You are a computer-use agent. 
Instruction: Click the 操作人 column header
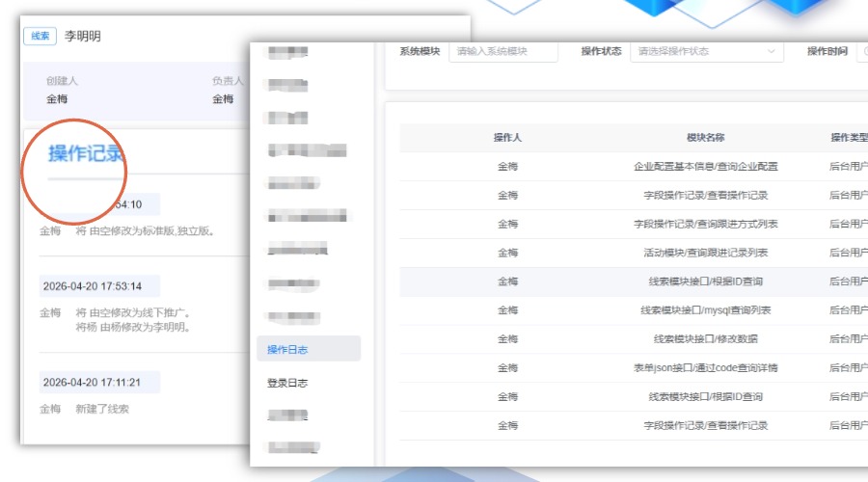tap(507, 138)
